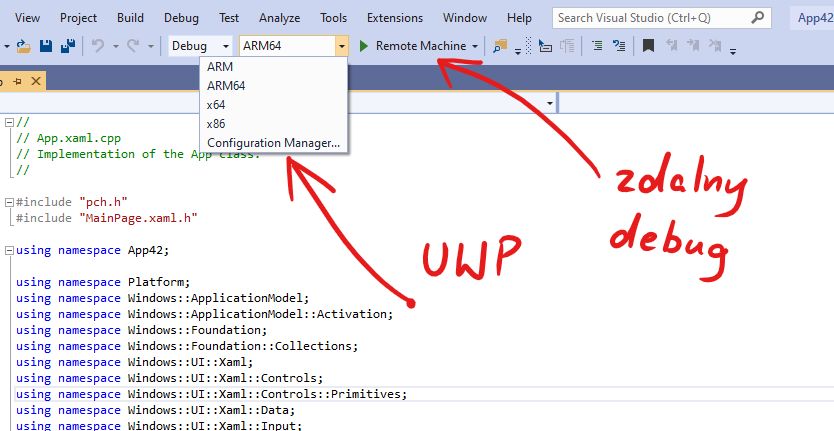This screenshot has width=834, height=431.
Task: Click the green Start play icon
Action: tap(364, 46)
